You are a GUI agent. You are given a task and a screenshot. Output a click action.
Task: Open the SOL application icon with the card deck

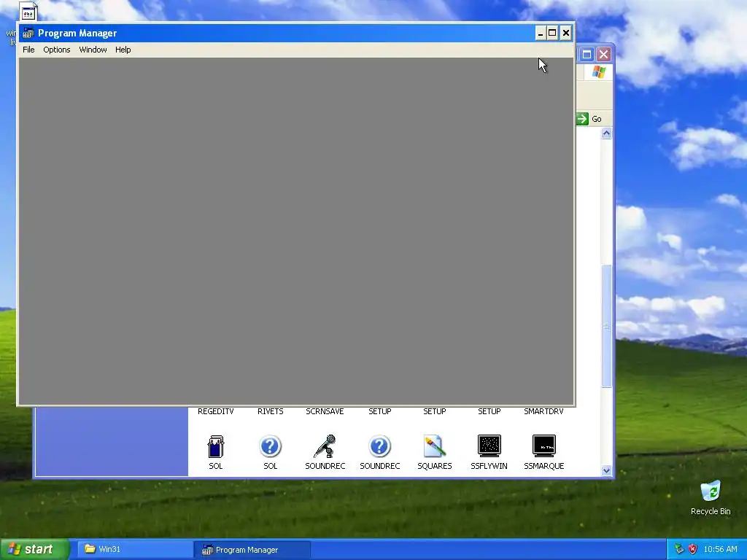(216, 447)
